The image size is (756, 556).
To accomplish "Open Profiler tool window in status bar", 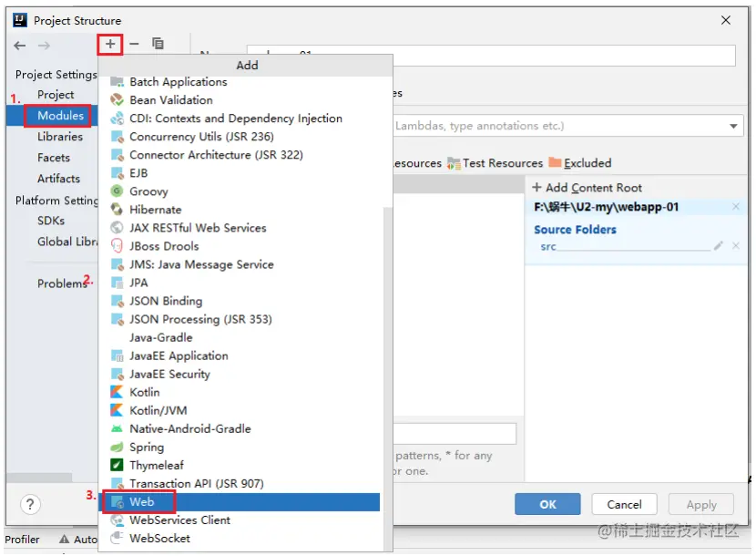I will click(22, 539).
